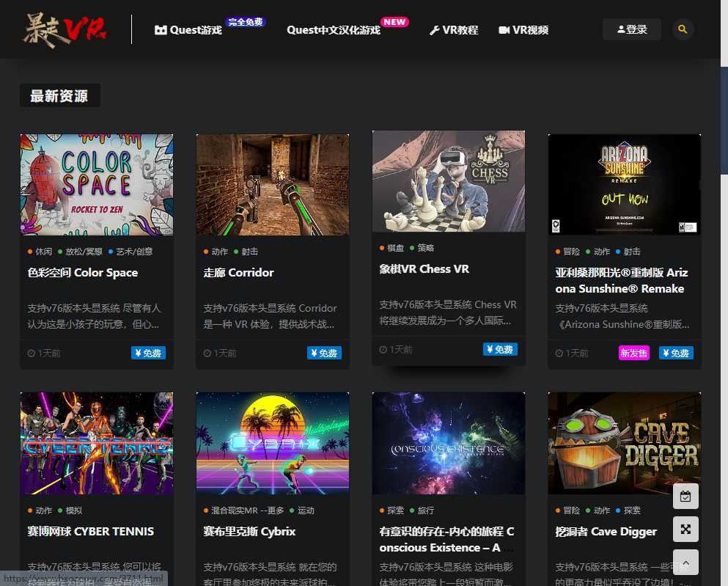The width and height of the screenshot is (728, 586).
Task: Open the 赛布里克斯 Cybrix title link
Action: click(x=249, y=531)
